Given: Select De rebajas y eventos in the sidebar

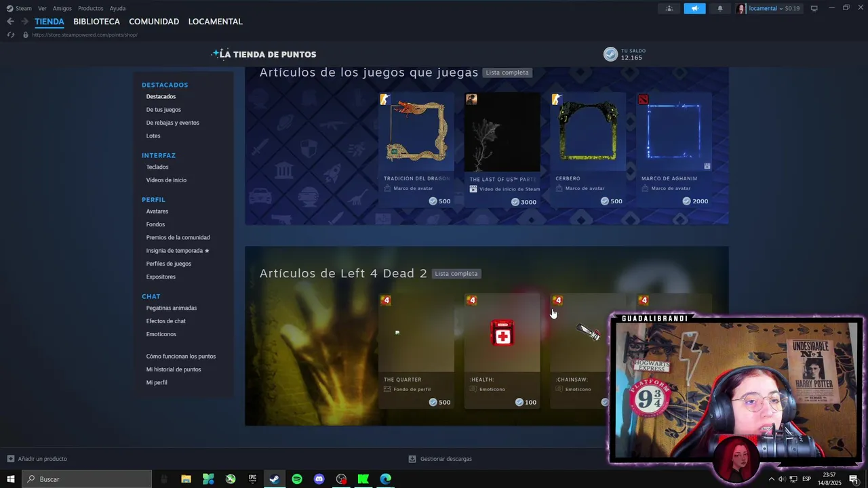Looking at the screenshot, I should (172, 123).
